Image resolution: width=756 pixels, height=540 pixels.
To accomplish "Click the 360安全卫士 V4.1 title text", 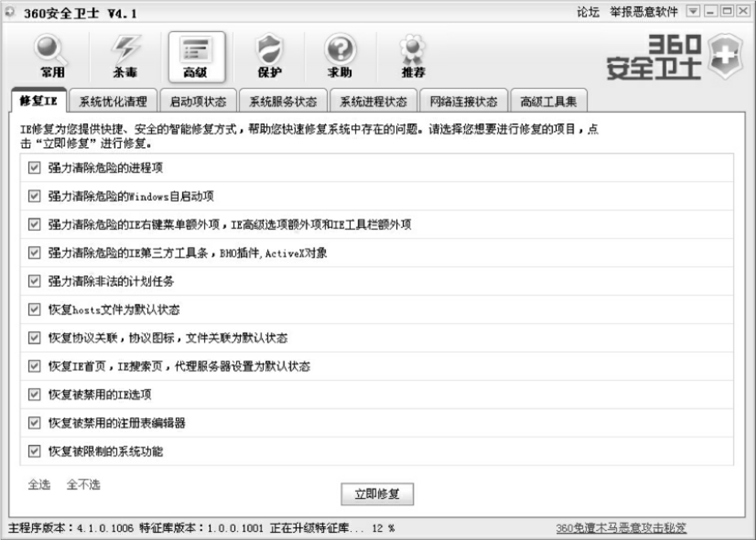I will [x=80, y=13].
